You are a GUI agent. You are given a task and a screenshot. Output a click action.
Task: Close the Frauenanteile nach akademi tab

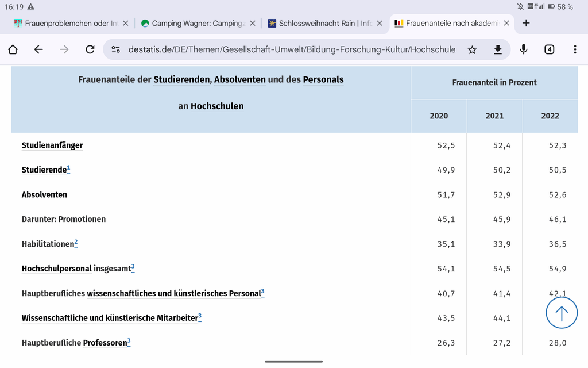[506, 23]
